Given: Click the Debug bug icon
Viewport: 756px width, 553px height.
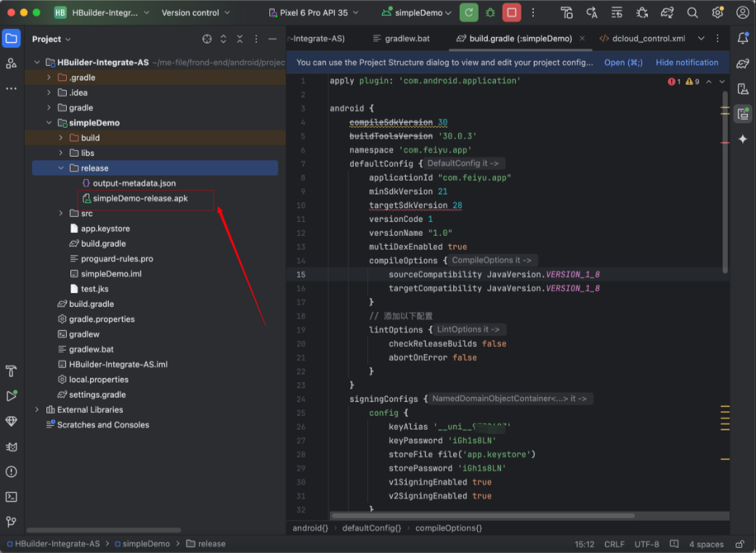Looking at the screenshot, I should (x=490, y=12).
